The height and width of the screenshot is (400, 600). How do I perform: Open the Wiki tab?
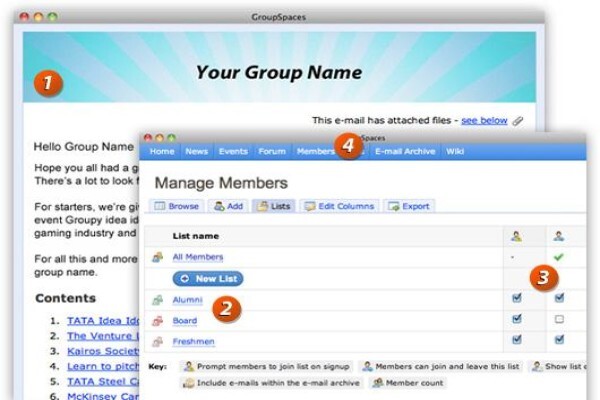pyautogui.click(x=455, y=152)
